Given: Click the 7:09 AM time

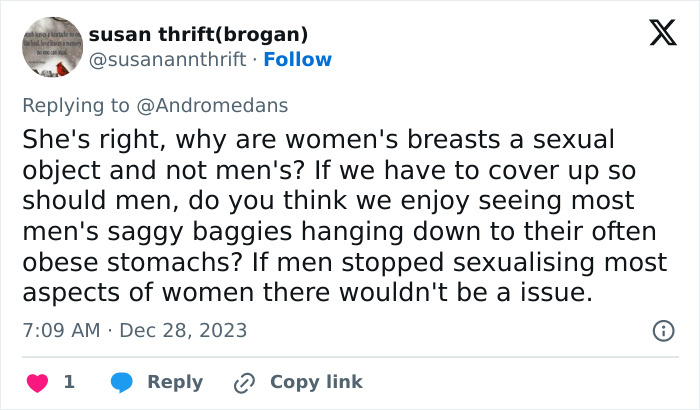Looking at the screenshot, I should click(61, 330).
